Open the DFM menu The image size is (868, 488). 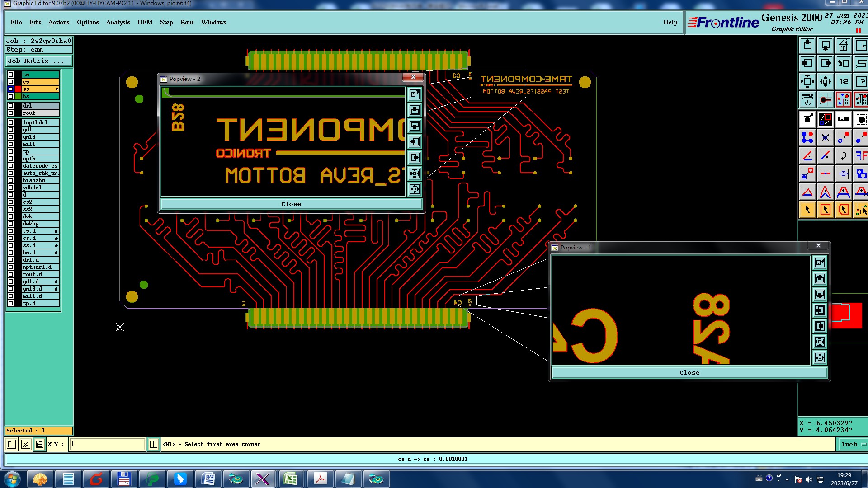[x=145, y=22]
